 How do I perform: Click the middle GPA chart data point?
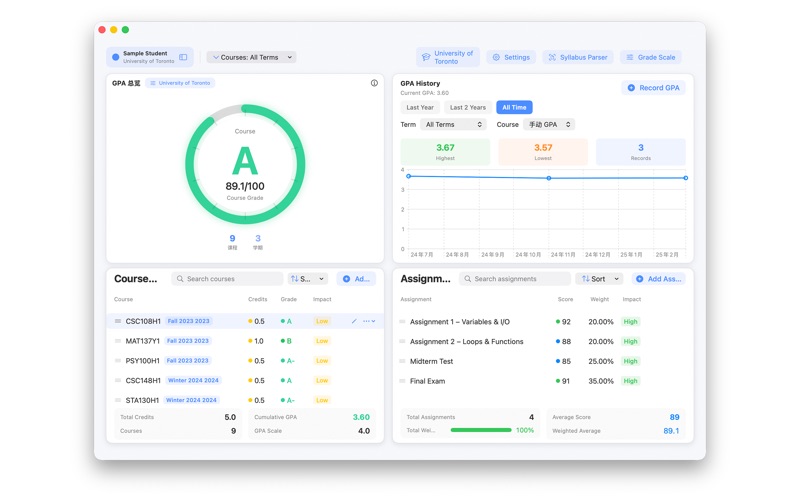[549, 178]
